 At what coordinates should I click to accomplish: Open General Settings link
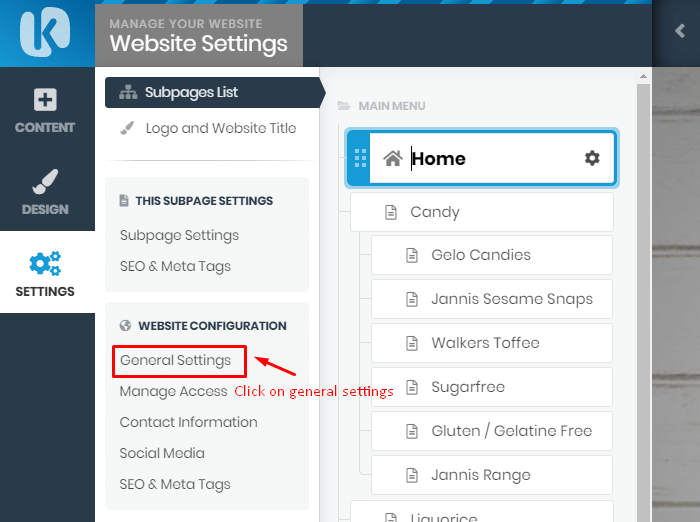pyautogui.click(x=175, y=360)
